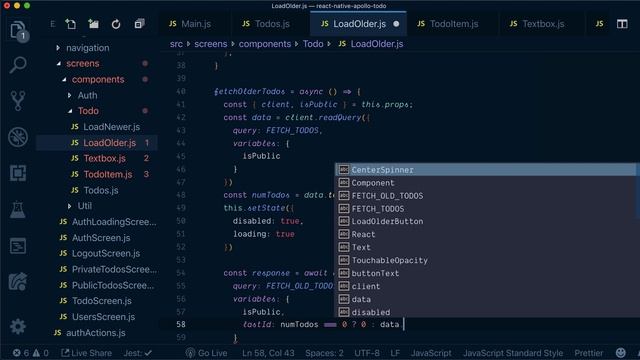Click UTF-8 encoding in status bar
This screenshot has height=360, width=640.
coord(367,353)
